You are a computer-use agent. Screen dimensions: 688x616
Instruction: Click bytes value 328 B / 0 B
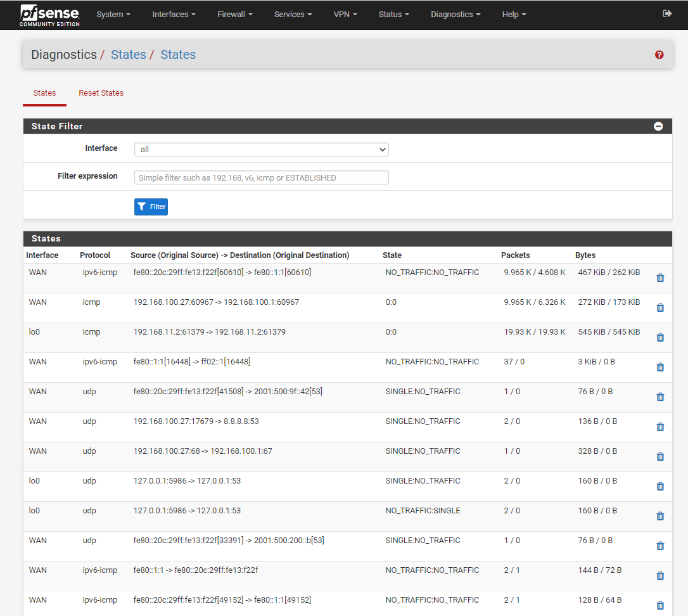597,451
